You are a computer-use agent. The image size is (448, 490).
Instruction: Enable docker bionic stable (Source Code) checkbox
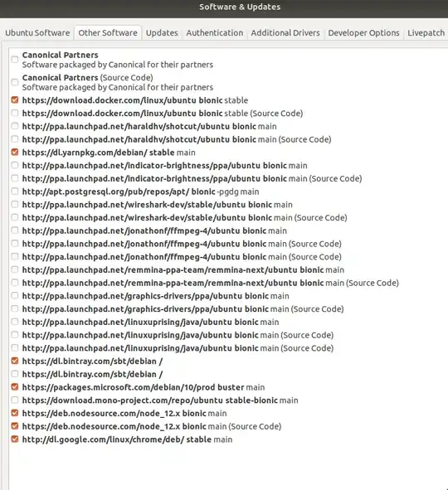[x=15, y=113]
